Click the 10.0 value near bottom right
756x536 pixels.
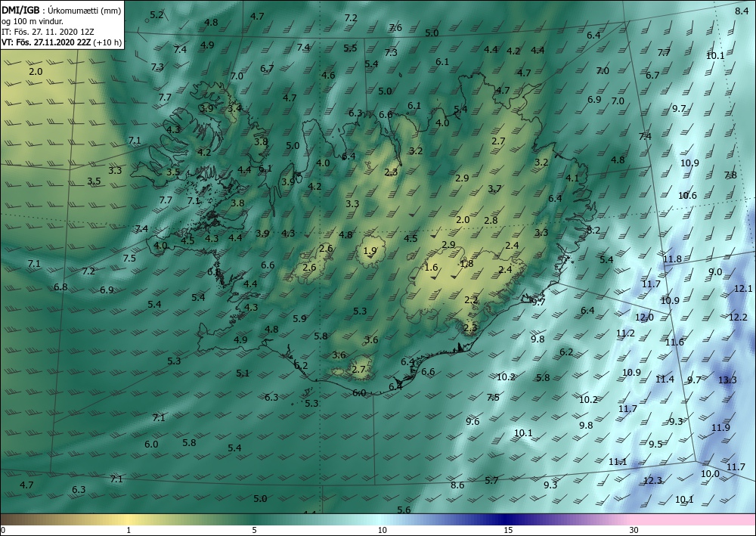click(710, 474)
